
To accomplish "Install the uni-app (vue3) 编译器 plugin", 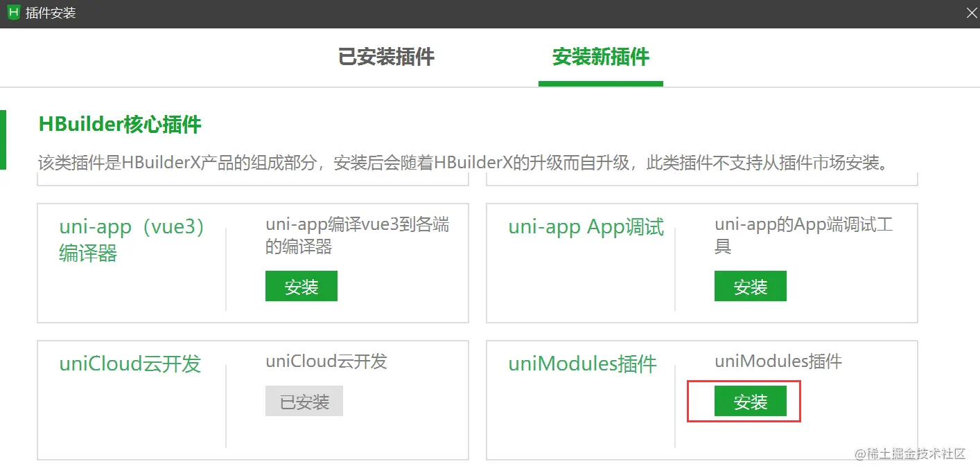I will tap(301, 286).
